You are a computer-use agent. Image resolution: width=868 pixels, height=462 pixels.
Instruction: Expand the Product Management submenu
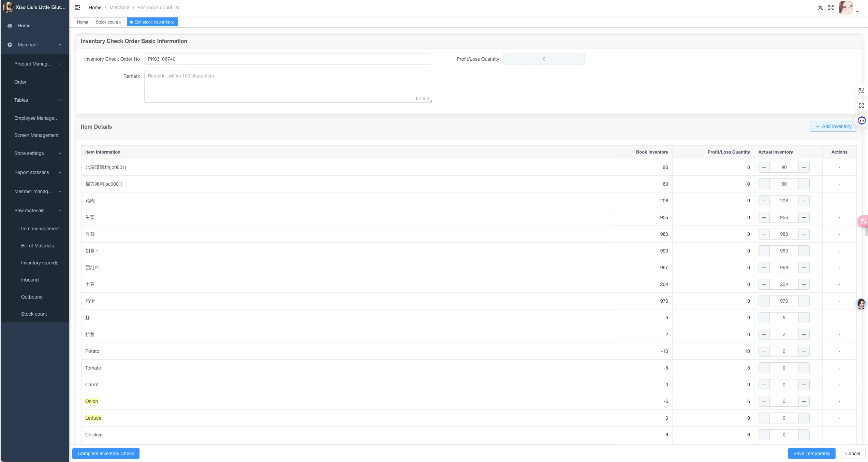(60, 64)
